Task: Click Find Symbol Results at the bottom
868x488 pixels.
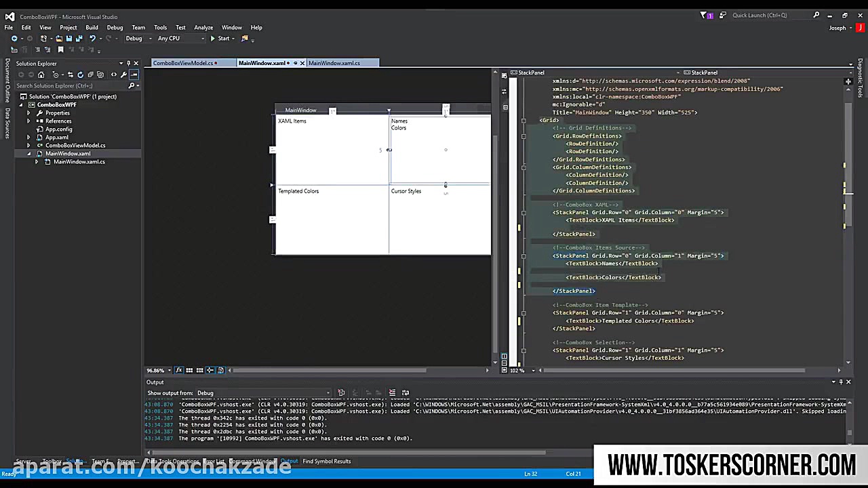Action: (x=326, y=462)
